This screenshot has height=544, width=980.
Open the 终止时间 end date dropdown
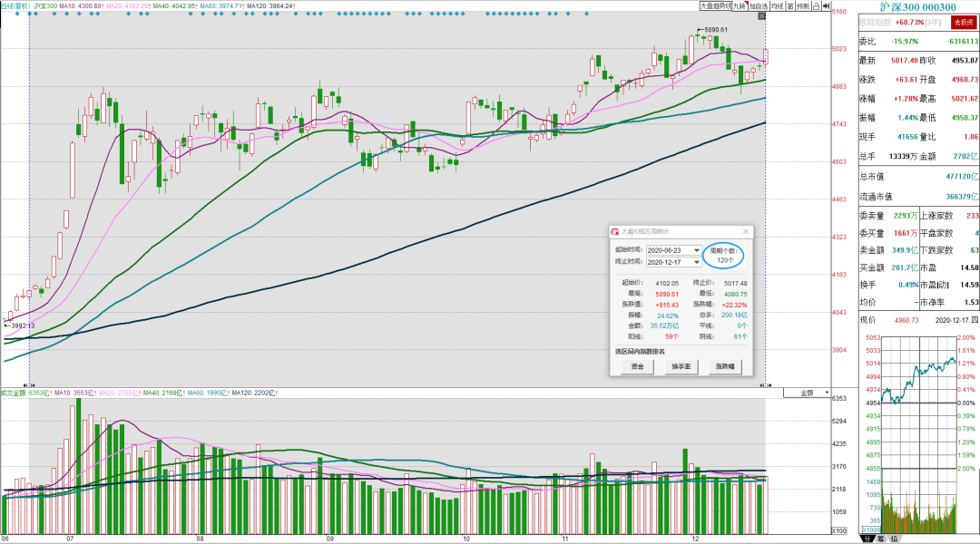(x=697, y=262)
